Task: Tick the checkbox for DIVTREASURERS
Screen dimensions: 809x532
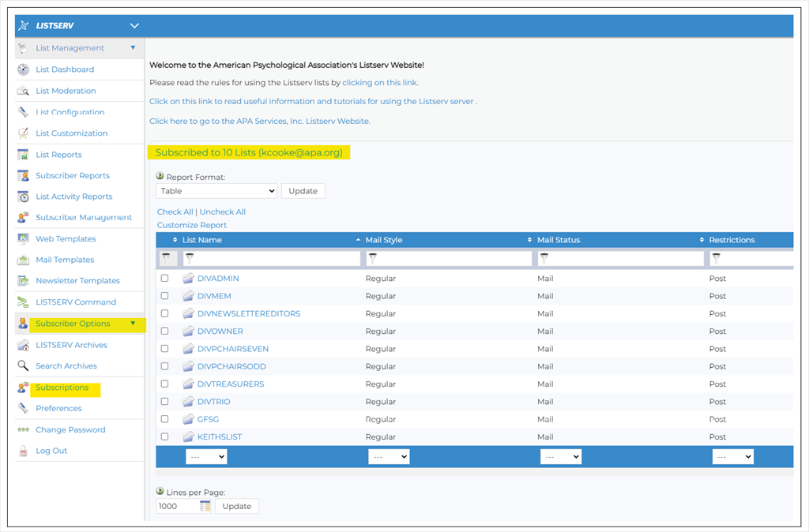Action: 165,384
